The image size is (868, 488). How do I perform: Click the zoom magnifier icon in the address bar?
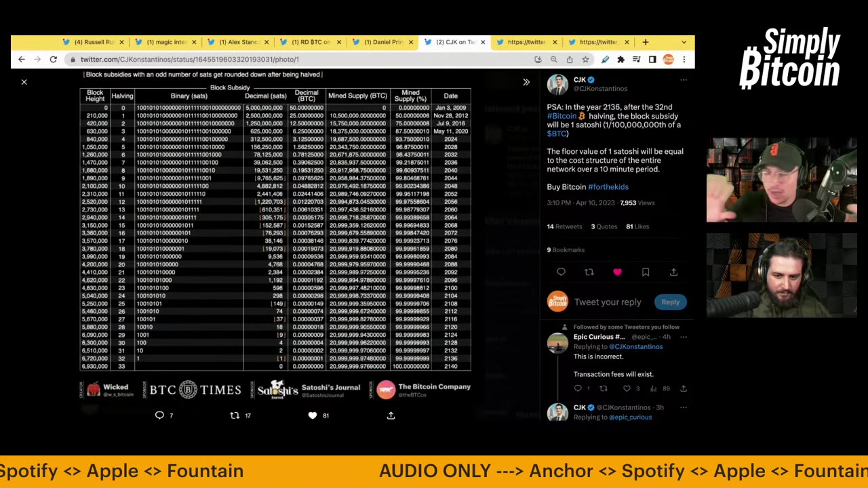point(554,60)
